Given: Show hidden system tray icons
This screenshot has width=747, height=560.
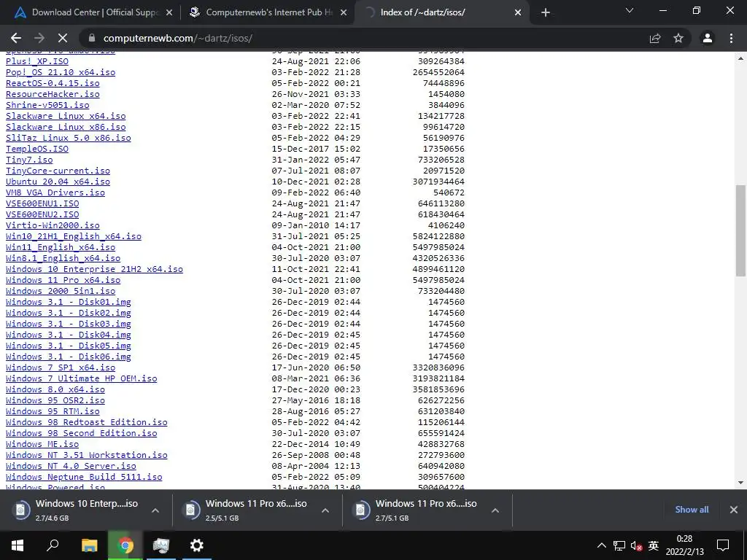Looking at the screenshot, I should pyautogui.click(x=602, y=545).
